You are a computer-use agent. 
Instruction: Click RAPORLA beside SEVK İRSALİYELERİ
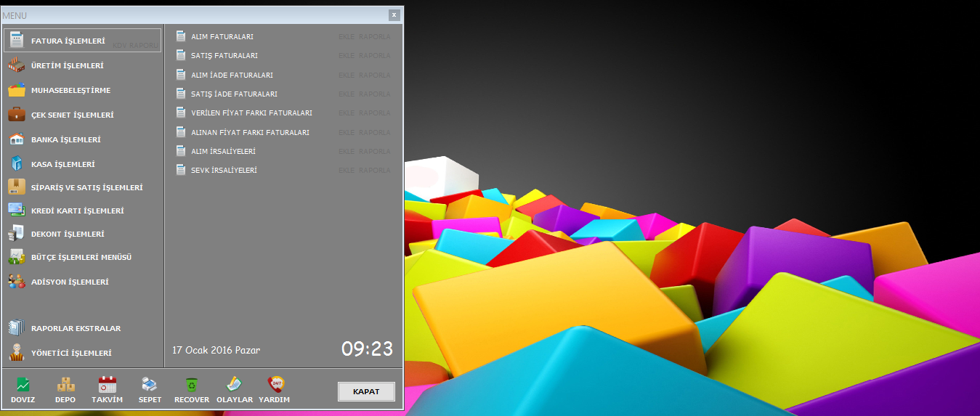click(375, 170)
